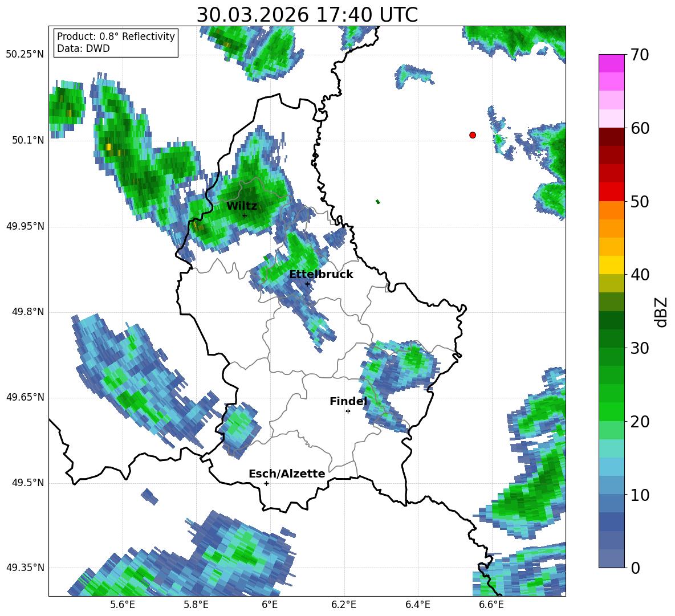
Task: Pick the slate blue swatch at colorbar bottom
Action: click(x=611, y=558)
